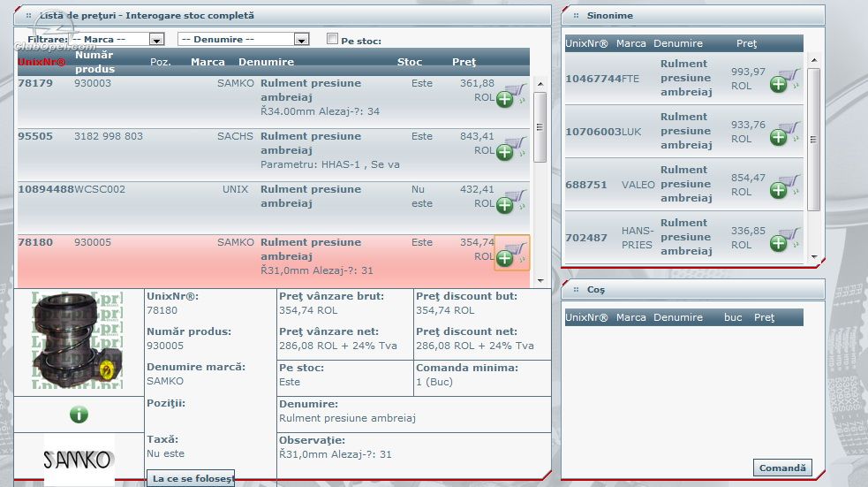868x487 pixels.
Task: Sort price list by Marca header
Action: [x=208, y=62]
